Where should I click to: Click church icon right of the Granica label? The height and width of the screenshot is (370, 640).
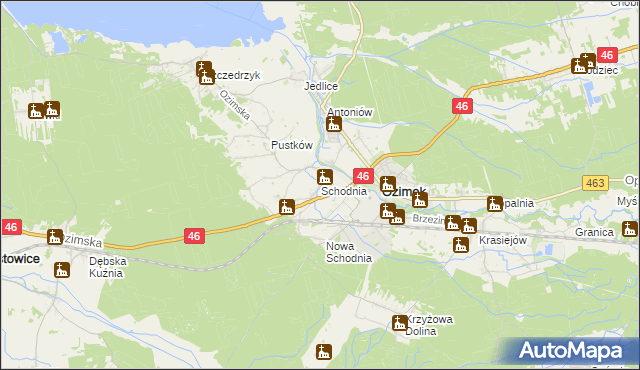click(x=630, y=229)
